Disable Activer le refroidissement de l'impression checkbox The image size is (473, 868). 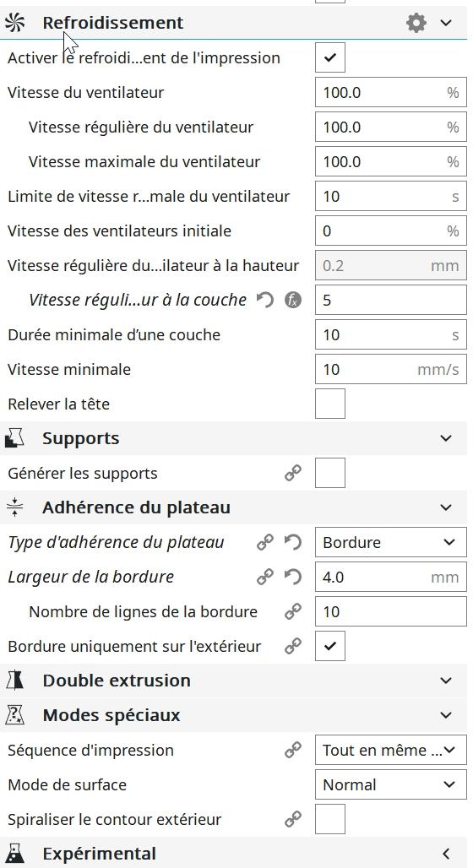330,57
